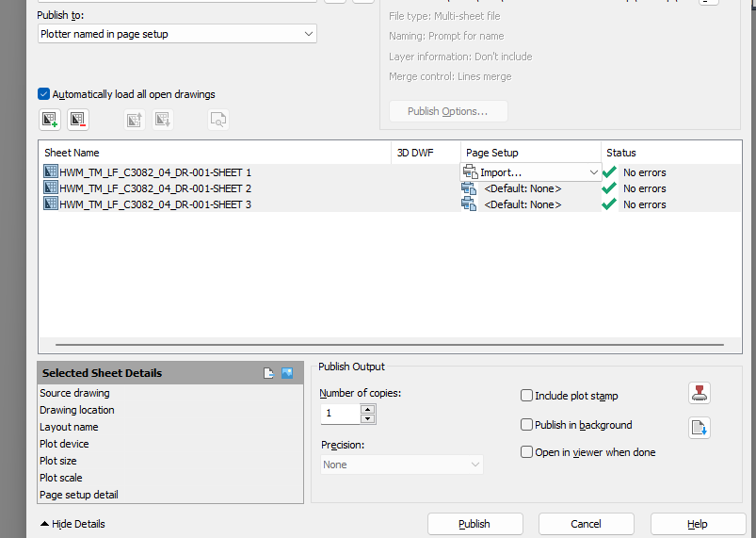Click the Status column header
Image resolution: width=756 pixels, height=538 pixels.
coord(671,153)
